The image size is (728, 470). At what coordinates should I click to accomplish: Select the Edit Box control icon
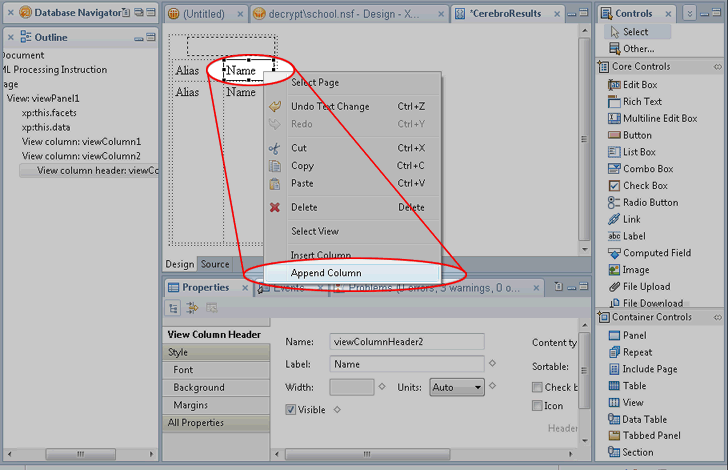point(614,85)
